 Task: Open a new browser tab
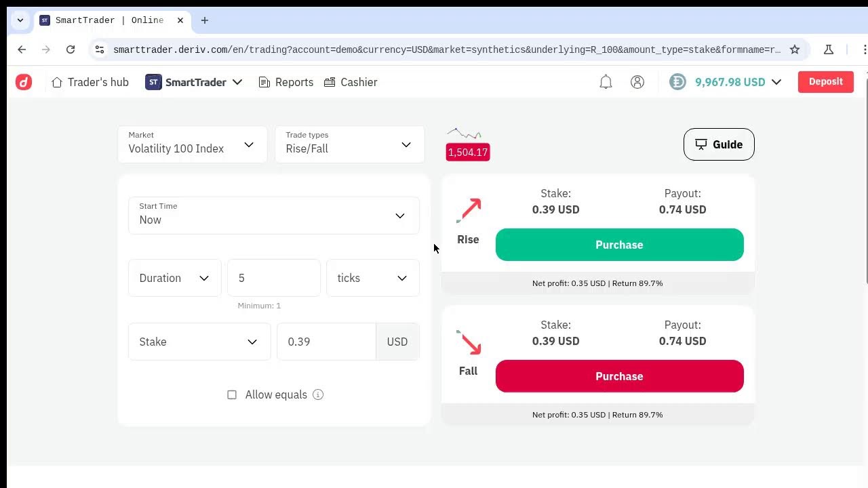[205, 20]
